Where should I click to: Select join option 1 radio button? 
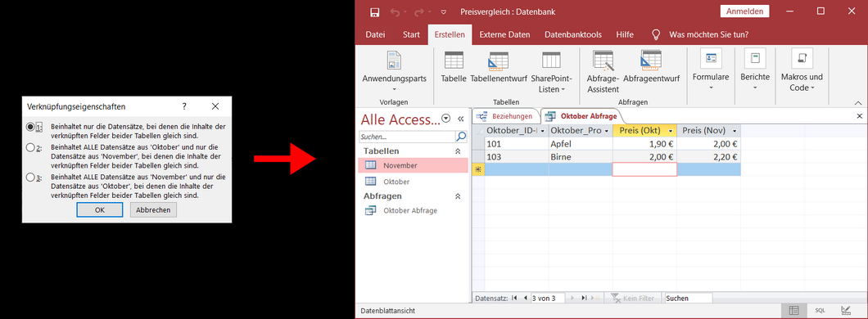pyautogui.click(x=30, y=127)
